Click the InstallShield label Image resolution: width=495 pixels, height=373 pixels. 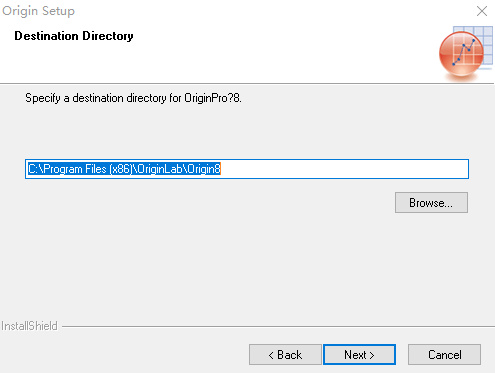29,326
